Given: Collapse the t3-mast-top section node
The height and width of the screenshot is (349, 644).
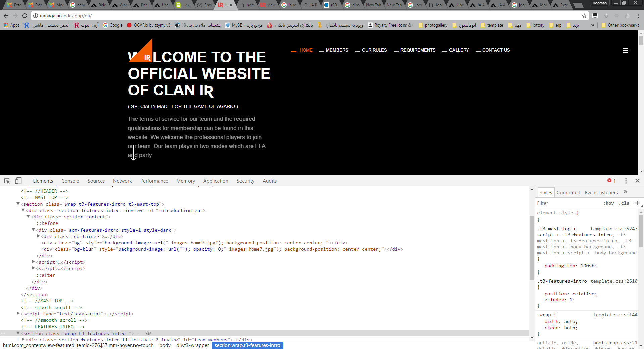Looking at the screenshot, I should [18, 204].
